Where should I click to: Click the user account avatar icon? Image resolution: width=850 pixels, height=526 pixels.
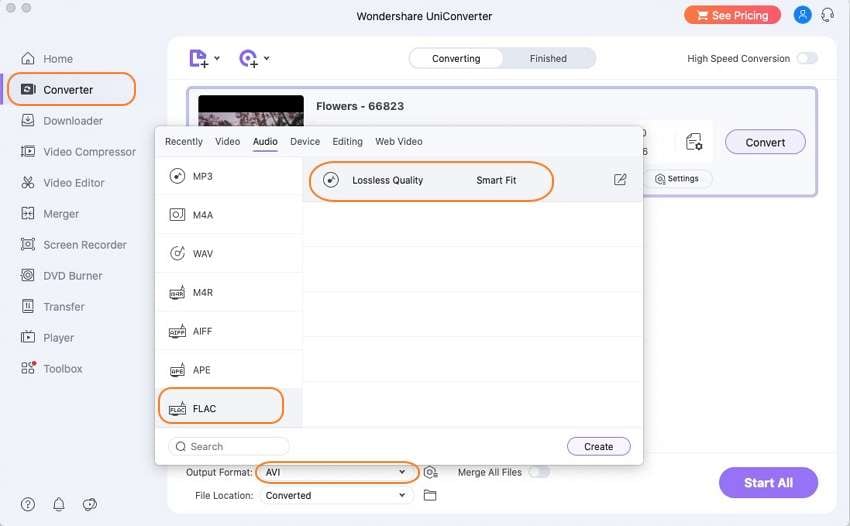802,15
